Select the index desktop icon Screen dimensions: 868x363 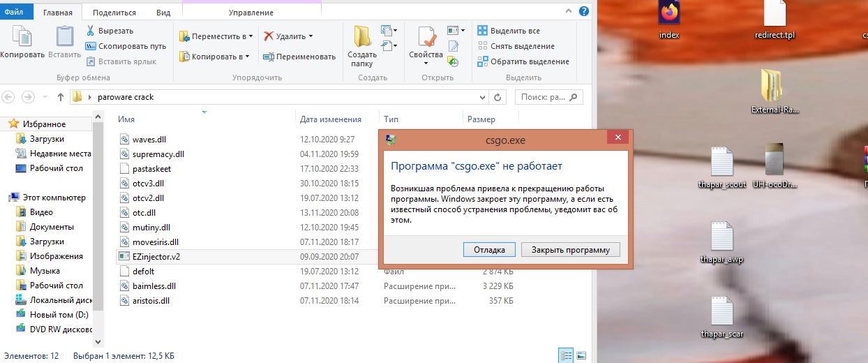pyautogui.click(x=669, y=21)
